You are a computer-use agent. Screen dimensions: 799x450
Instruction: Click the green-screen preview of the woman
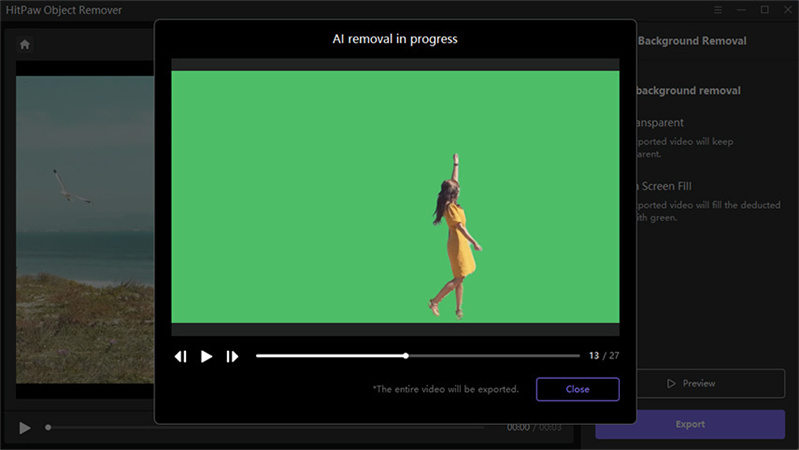tap(395, 197)
